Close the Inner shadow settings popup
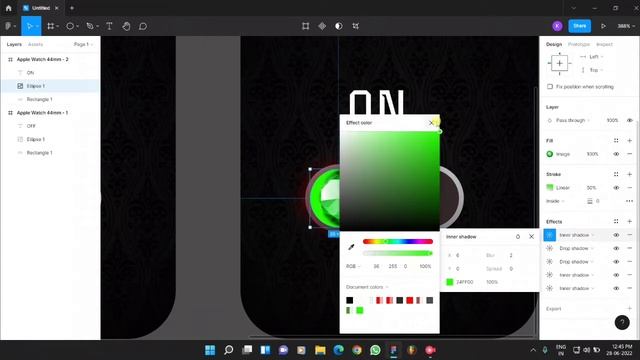Image resolution: width=640 pixels, height=360 pixels. [x=531, y=237]
